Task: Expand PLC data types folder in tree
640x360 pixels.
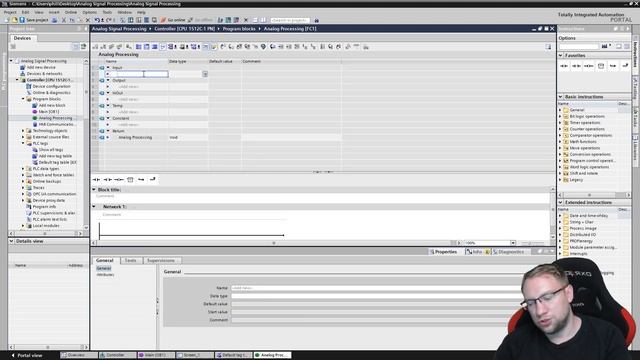Action: click(x=23, y=169)
